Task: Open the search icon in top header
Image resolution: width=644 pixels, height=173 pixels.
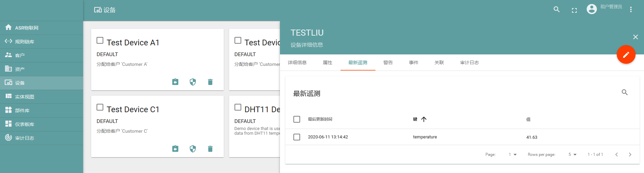Action: tap(557, 9)
